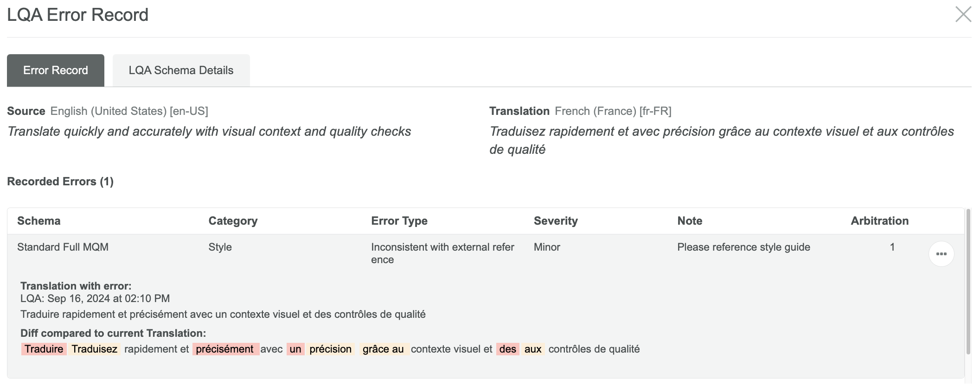Click the Error Type column header
Image resolution: width=980 pixels, height=391 pixels.
click(x=399, y=221)
